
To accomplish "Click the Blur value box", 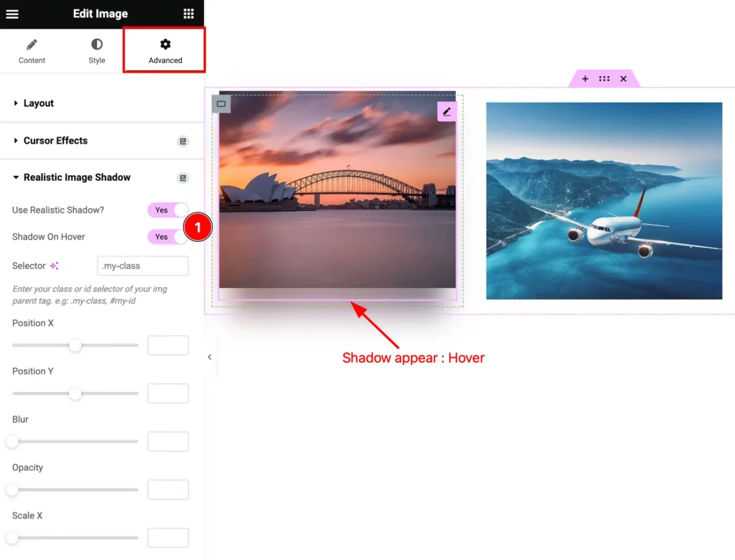I will 168,442.
